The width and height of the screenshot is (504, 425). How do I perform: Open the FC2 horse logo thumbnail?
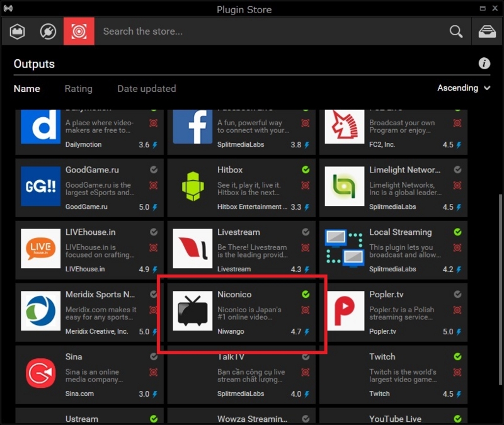tap(345, 127)
